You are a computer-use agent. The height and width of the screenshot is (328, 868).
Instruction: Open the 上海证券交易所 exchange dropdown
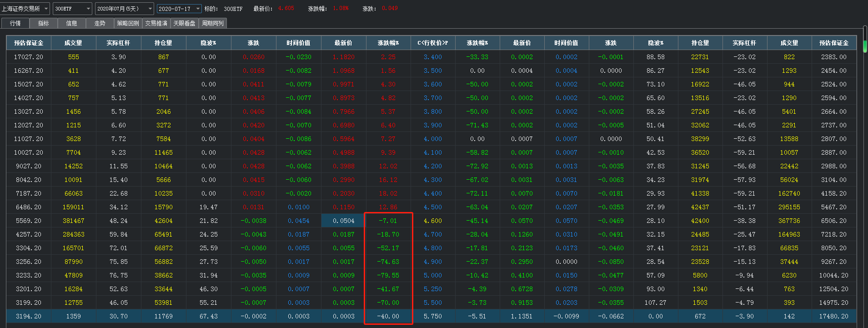point(25,9)
